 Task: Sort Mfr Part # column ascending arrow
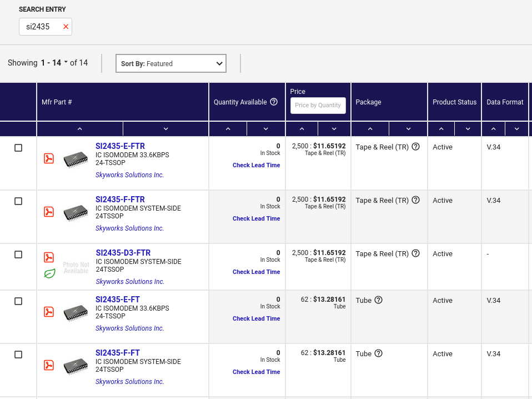[x=79, y=129]
